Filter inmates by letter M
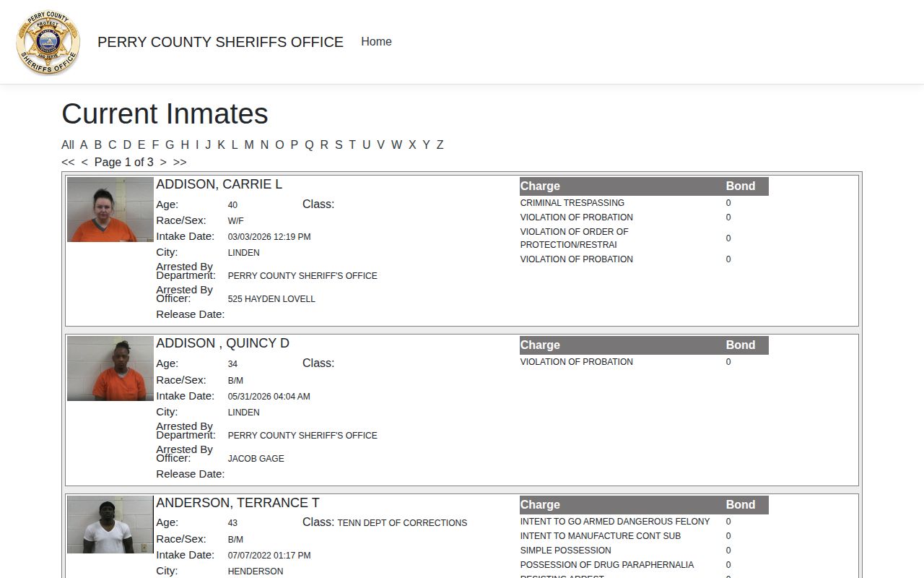The height and width of the screenshot is (578, 924). [249, 144]
